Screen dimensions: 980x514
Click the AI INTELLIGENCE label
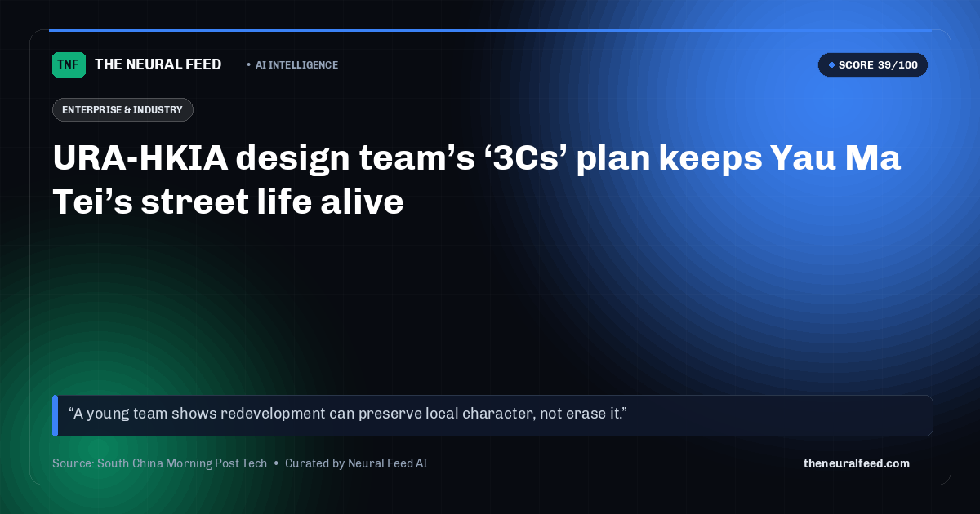tap(296, 65)
